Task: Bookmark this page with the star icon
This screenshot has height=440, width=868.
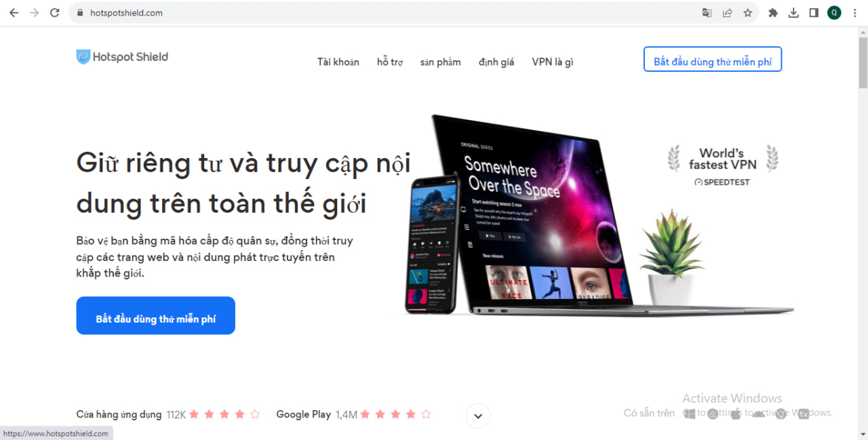Action: coord(747,13)
